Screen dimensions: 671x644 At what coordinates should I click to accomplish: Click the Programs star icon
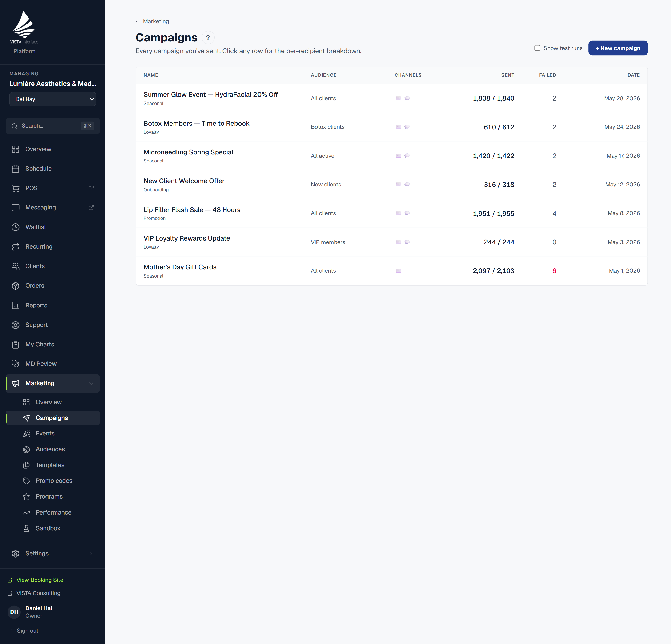coord(26,496)
